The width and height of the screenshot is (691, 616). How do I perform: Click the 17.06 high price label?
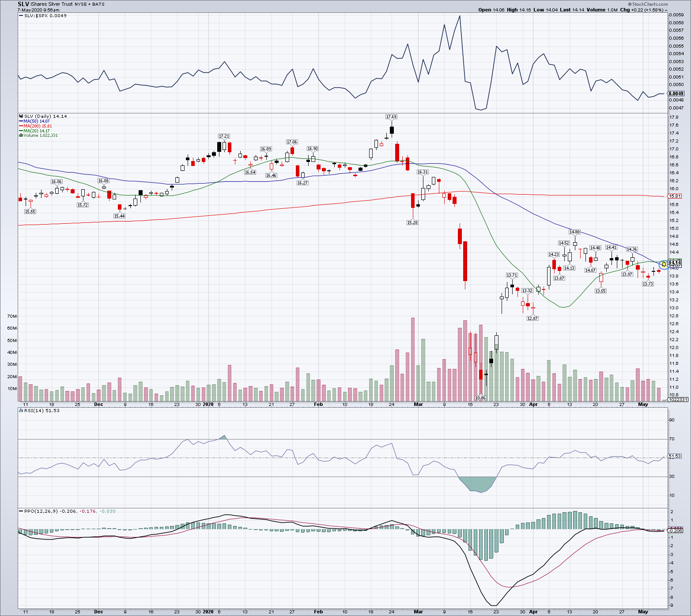click(292, 142)
